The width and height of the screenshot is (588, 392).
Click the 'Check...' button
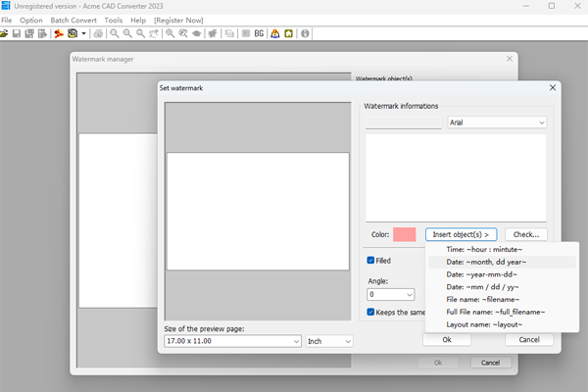525,234
